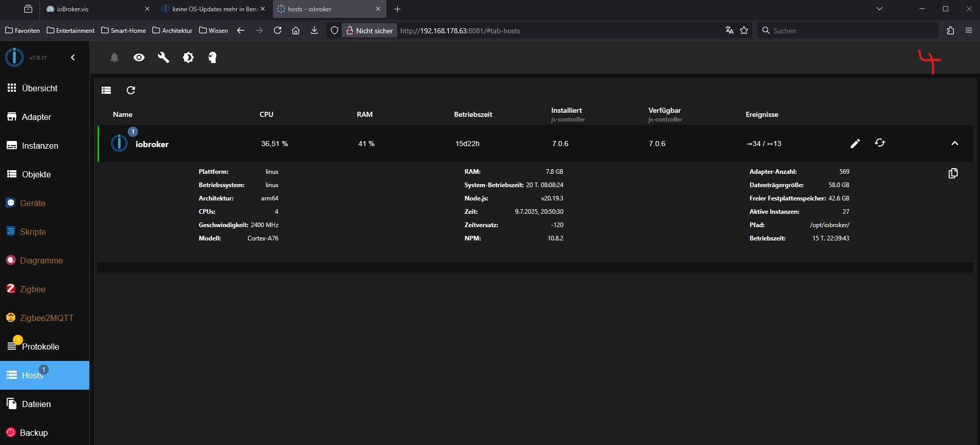The image size is (980, 445).
Task: Reload the current browser page
Action: (x=278, y=31)
